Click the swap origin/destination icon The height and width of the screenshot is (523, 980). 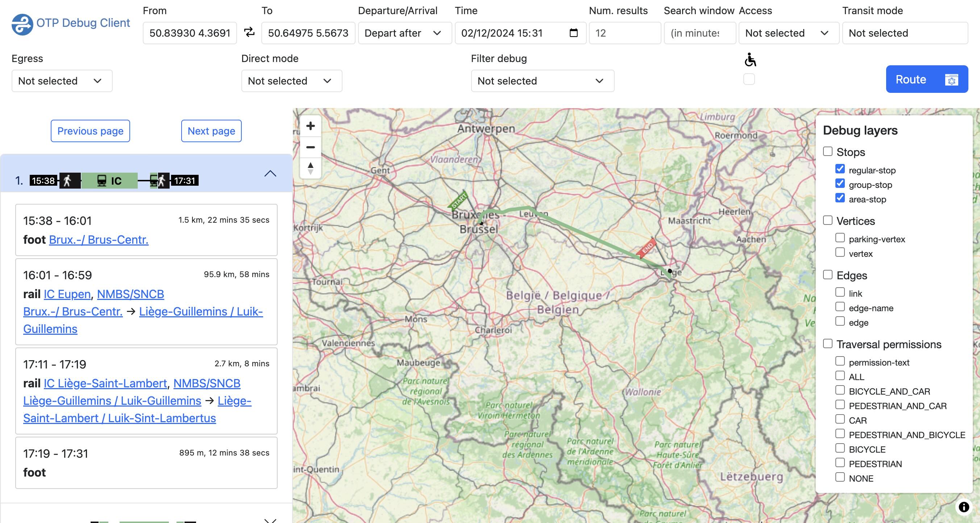tap(249, 32)
